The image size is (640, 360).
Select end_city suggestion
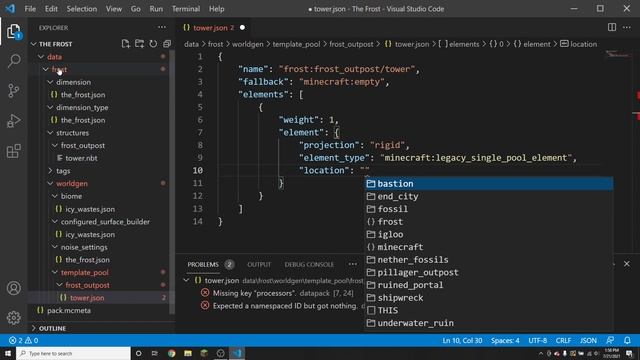tap(489, 196)
